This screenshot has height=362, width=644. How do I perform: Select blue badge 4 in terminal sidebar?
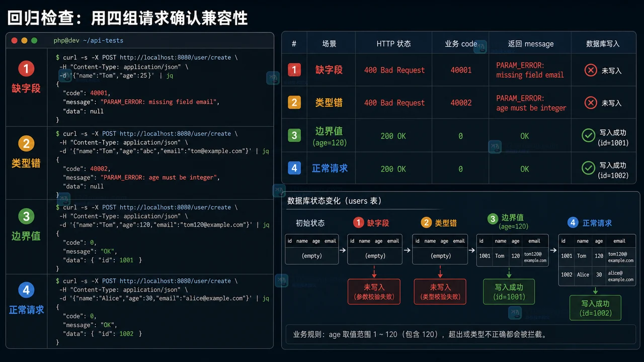(x=26, y=290)
